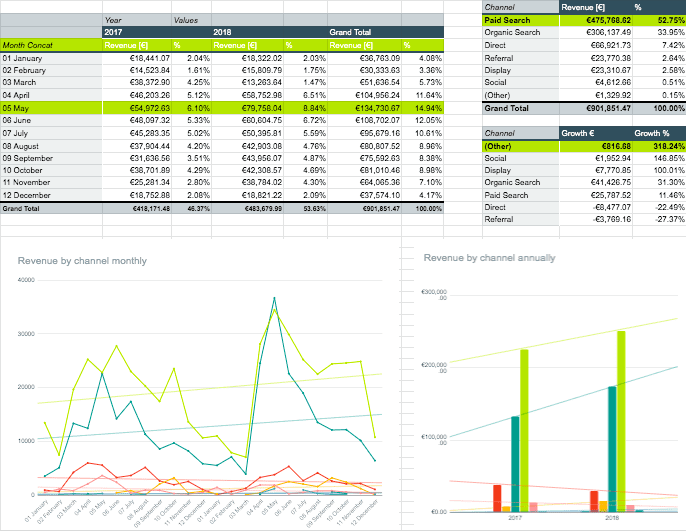
Task: Select 'Revenue by channel monthly' chart title
Action: pyautogui.click(x=82, y=261)
